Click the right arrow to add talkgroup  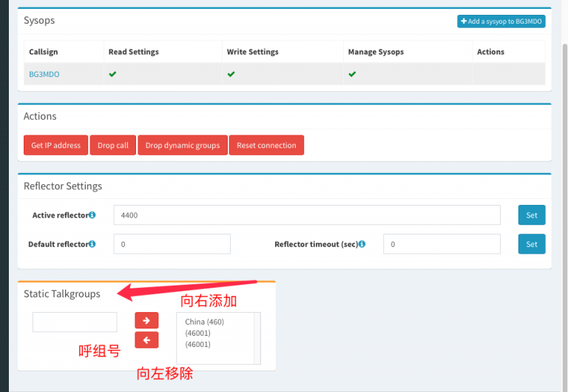pos(146,320)
